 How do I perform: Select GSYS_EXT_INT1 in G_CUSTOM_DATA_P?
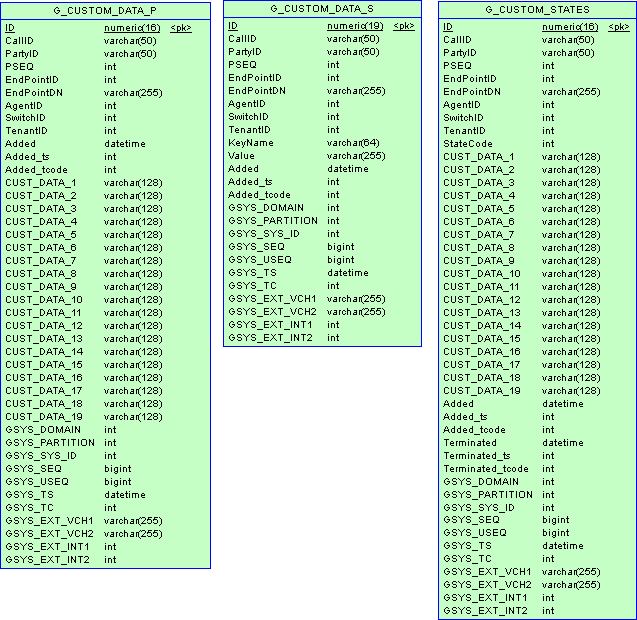pos(47,547)
